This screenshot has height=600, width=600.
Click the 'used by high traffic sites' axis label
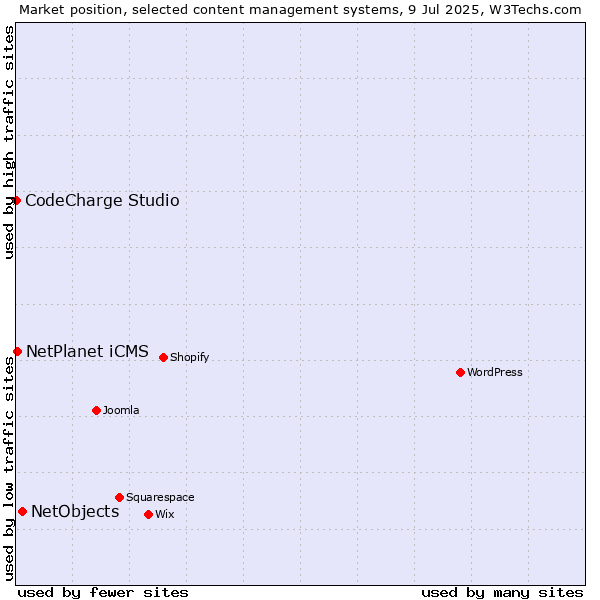pyautogui.click(x=9, y=142)
